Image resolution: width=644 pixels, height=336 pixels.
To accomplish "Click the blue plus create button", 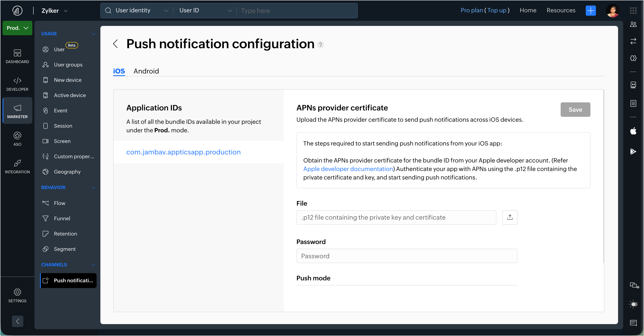I will pos(590,10).
